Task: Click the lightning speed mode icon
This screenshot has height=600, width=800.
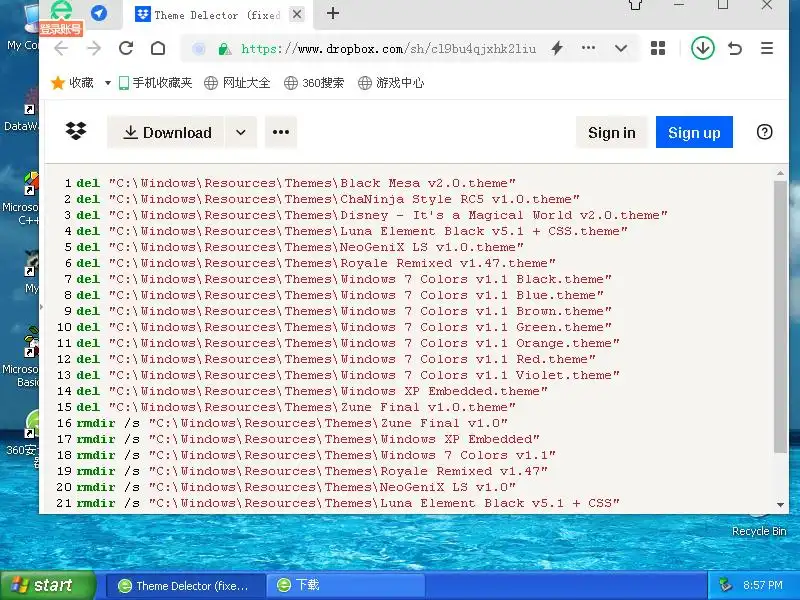Action: tap(557, 48)
